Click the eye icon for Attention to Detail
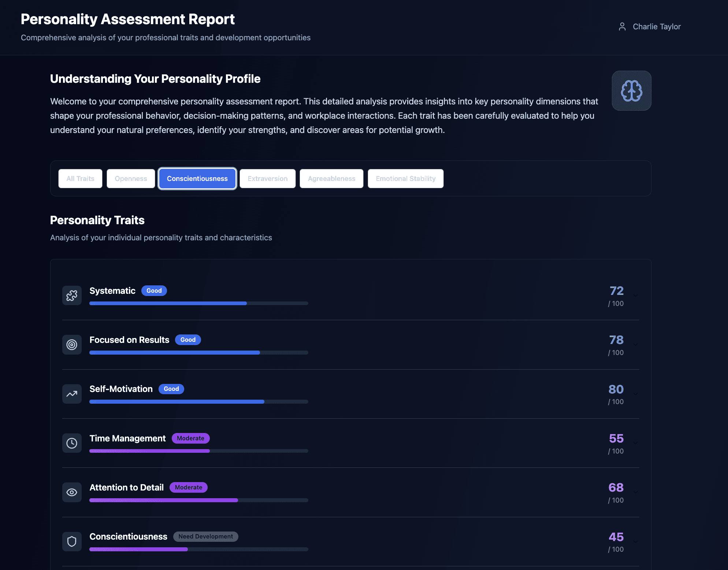Viewport: 728px width, 570px height. 72,492
